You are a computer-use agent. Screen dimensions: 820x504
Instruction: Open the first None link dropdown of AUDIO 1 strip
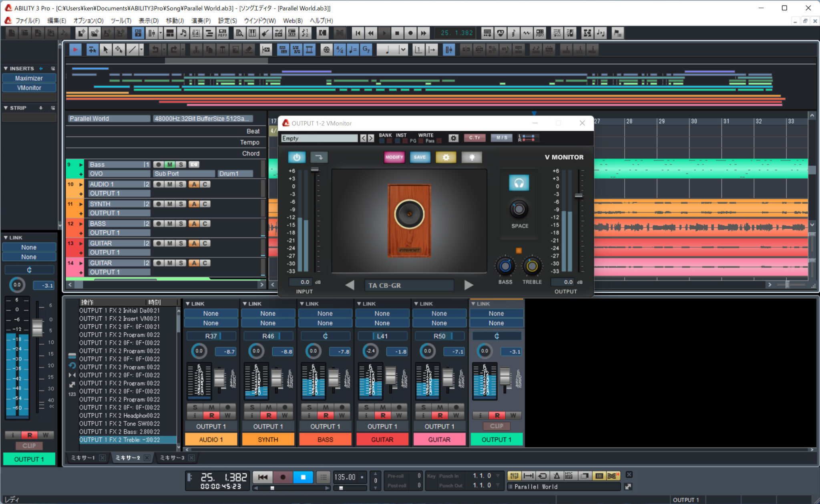point(211,314)
